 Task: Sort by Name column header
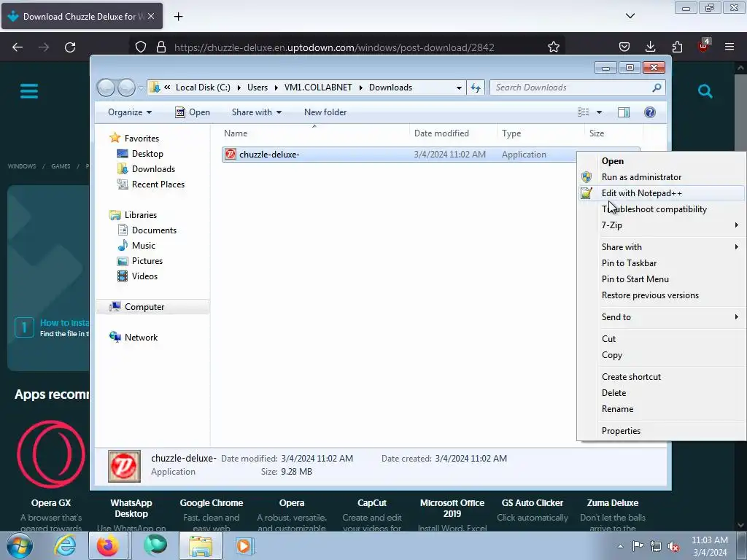pos(314,133)
